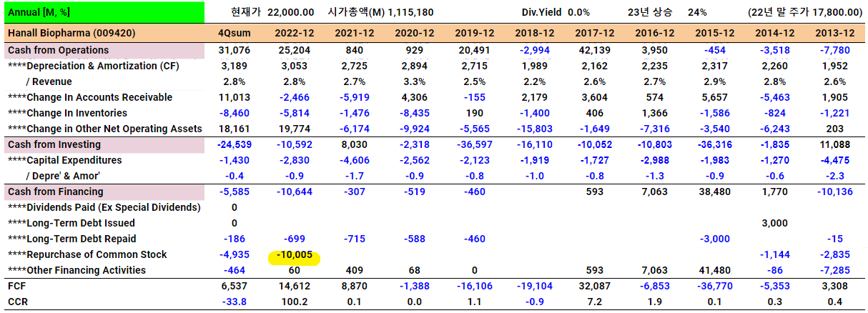Click Change in Other Net Operating Assets label
This screenshot has width=868, height=313.
[x=104, y=129]
